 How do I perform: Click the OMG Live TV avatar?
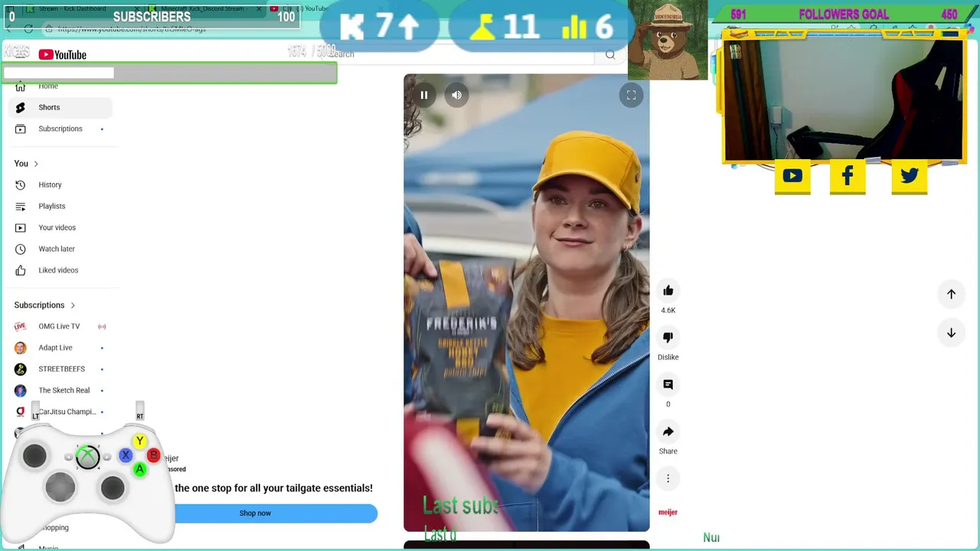pyautogui.click(x=21, y=326)
